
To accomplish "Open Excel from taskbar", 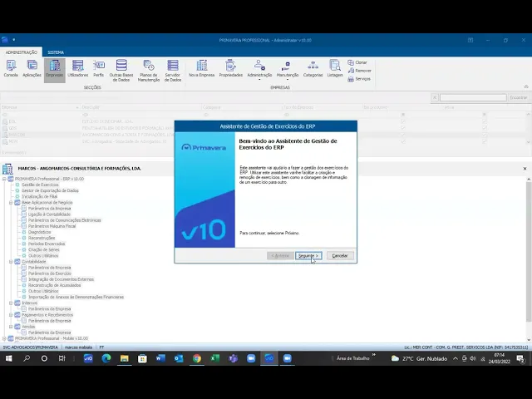I will point(214,358).
